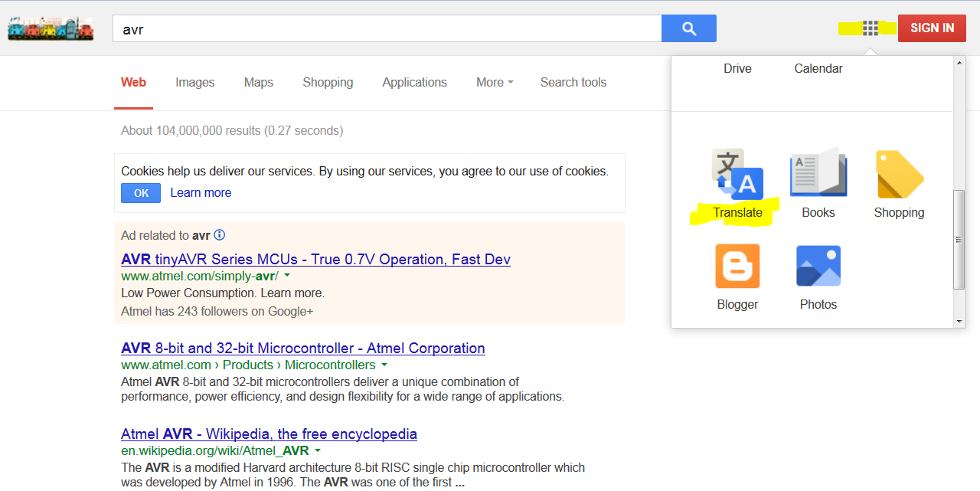Open the Atmel AVR Wikipedia result link
This screenshot has height=491, width=980.
click(x=269, y=434)
